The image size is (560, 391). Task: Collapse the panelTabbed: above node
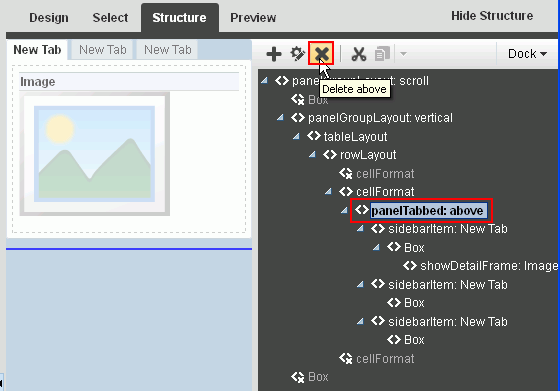click(344, 211)
